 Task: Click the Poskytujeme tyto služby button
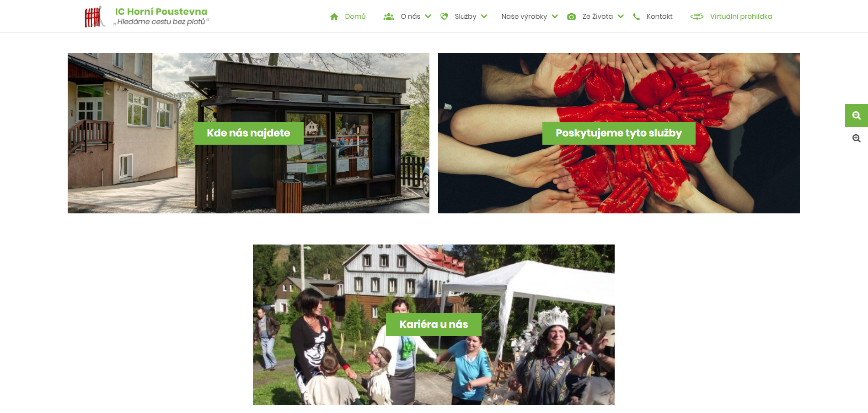click(619, 133)
